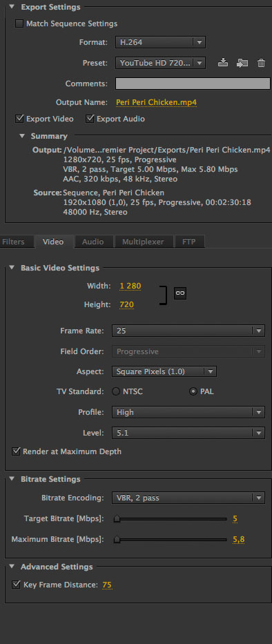Click inside the Comments text field
The image size is (272, 644).
click(193, 84)
